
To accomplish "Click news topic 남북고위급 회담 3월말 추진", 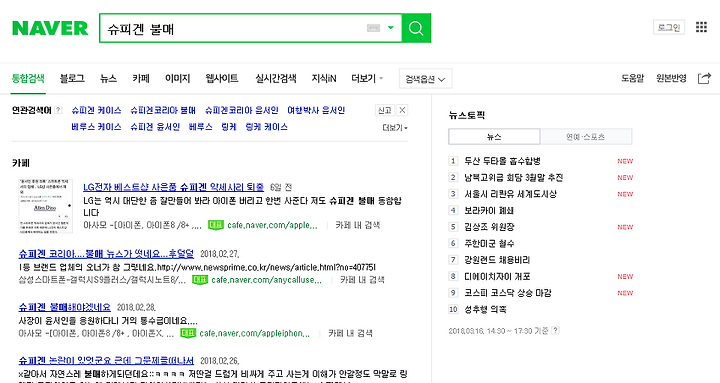I will [513, 178].
